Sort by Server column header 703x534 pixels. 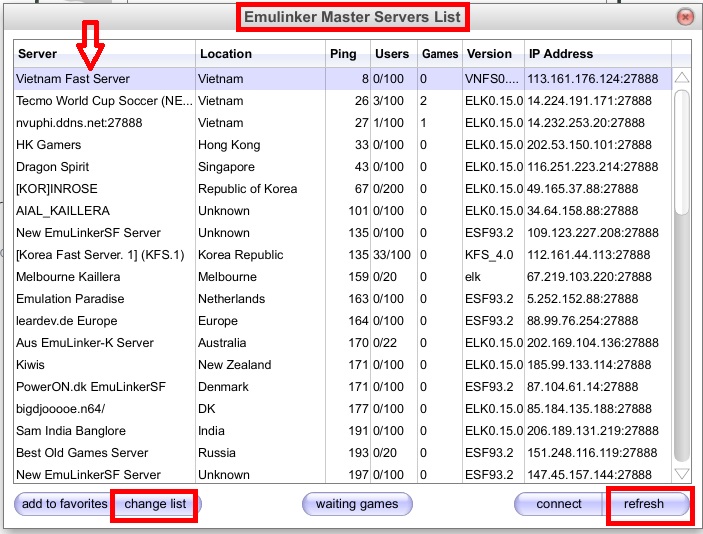[104, 54]
